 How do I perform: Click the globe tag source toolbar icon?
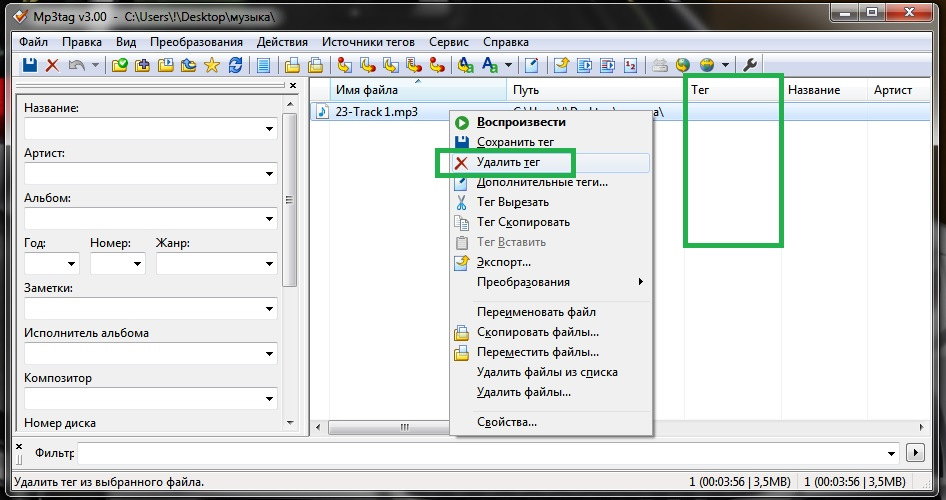click(x=682, y=65)
